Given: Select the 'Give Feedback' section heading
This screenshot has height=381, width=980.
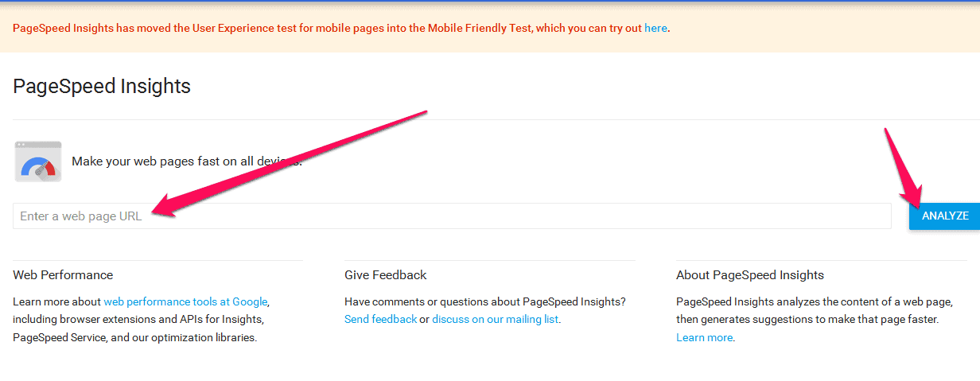Looking at the screenshot, I should [x=385, y=275].
